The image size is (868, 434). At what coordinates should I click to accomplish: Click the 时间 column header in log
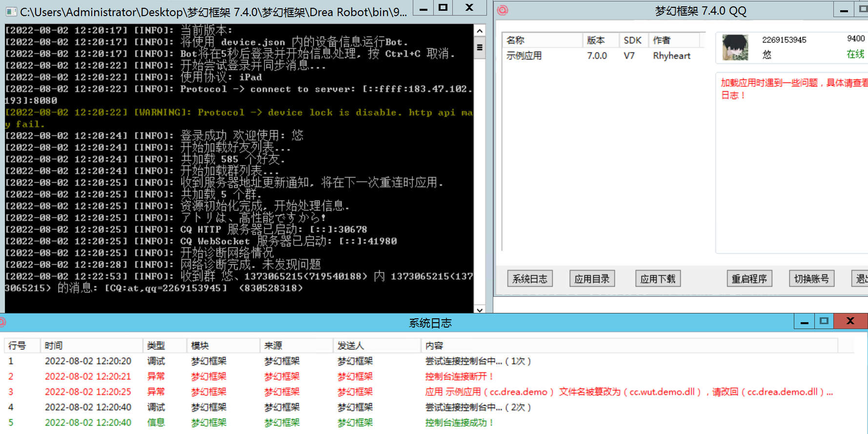tap(91, 346)
